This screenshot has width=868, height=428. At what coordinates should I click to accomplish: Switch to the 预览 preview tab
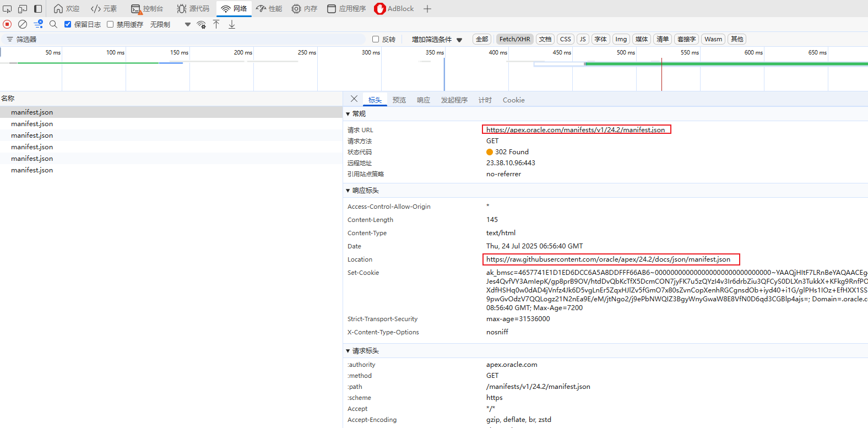399,100
